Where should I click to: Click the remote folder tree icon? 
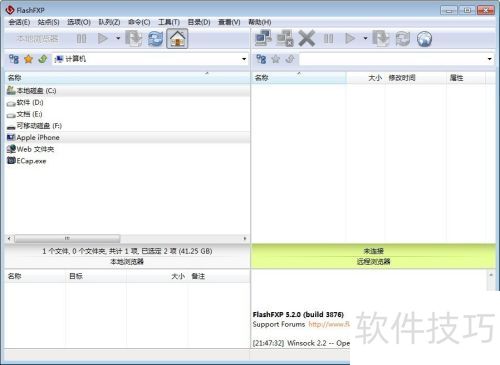[x=261, y=59]
